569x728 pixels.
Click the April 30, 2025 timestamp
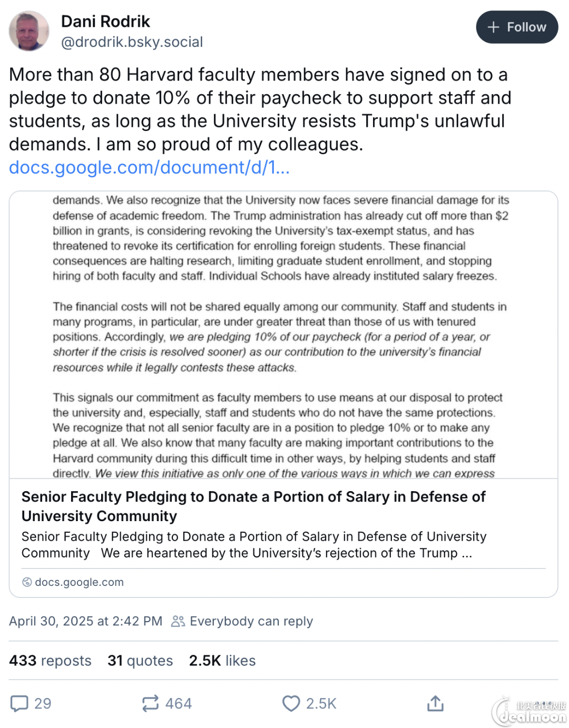(85, 621)
